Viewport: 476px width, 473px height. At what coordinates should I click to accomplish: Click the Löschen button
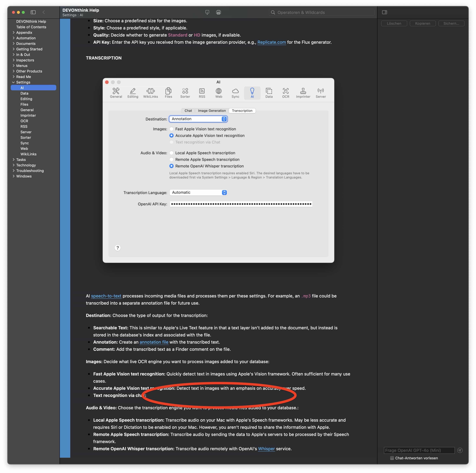point(394,23)
